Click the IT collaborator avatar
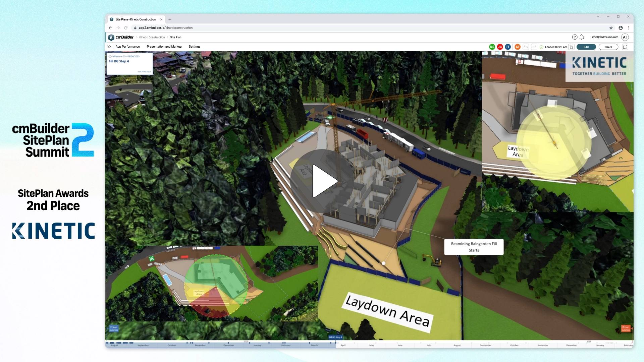This screenshot has width=644, height=362. pyautogui.click(x=508, y=47)
